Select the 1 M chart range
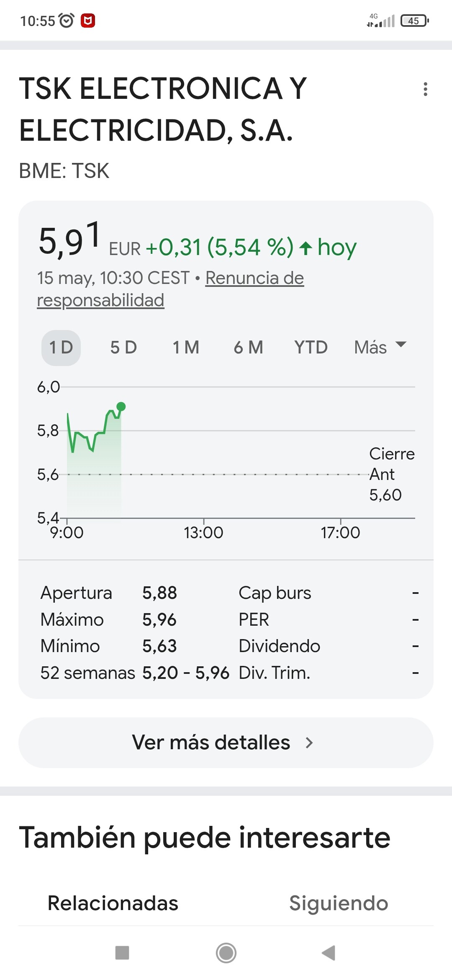Image resolution: width=452 pixels, height=980 pixels. point(186,348)
